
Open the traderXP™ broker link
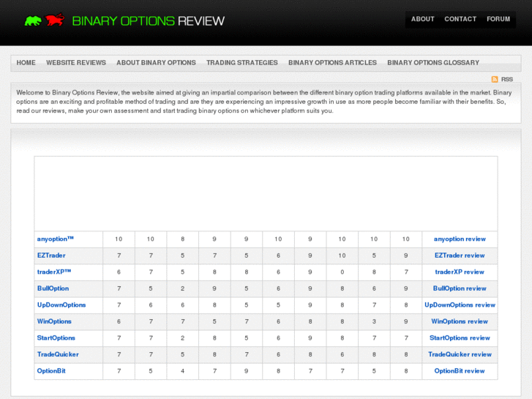click(54, 272)
